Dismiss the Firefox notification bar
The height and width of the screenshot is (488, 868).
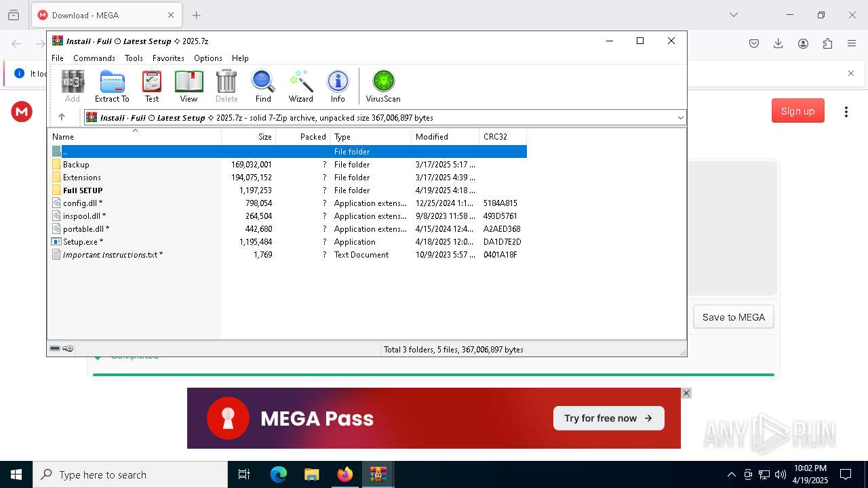point(851,73)
